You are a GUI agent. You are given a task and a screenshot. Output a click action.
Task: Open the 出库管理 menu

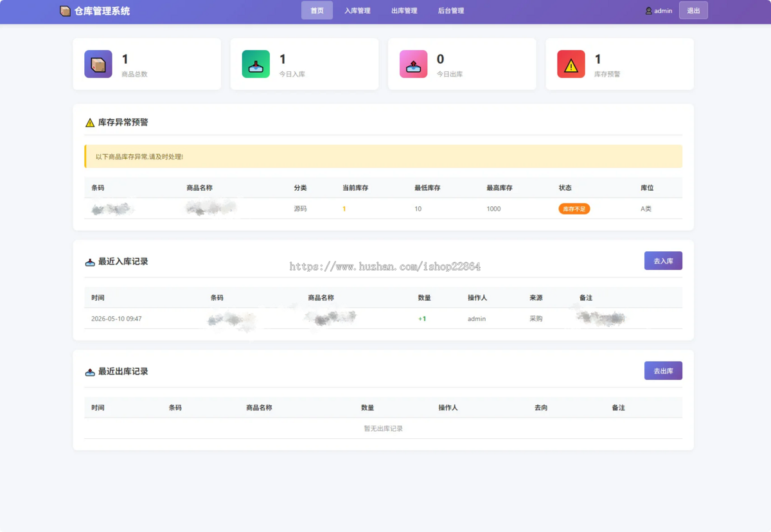click(x=404, y=10)
